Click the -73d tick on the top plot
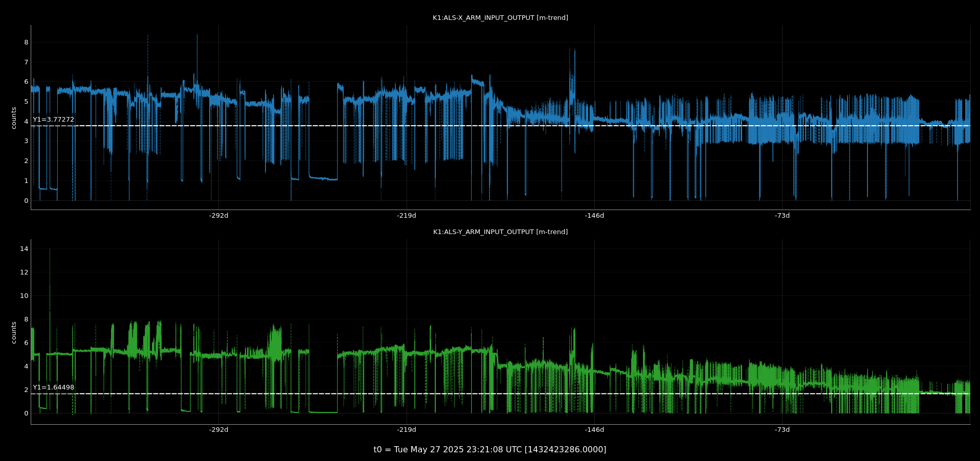This screenshot has width=980, height=461. point(782,216)
